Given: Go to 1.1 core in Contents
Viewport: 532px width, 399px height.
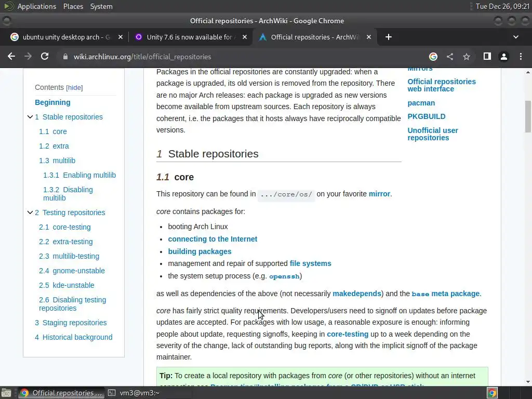Looking at the screenshot, I should [x=53, y=131].
